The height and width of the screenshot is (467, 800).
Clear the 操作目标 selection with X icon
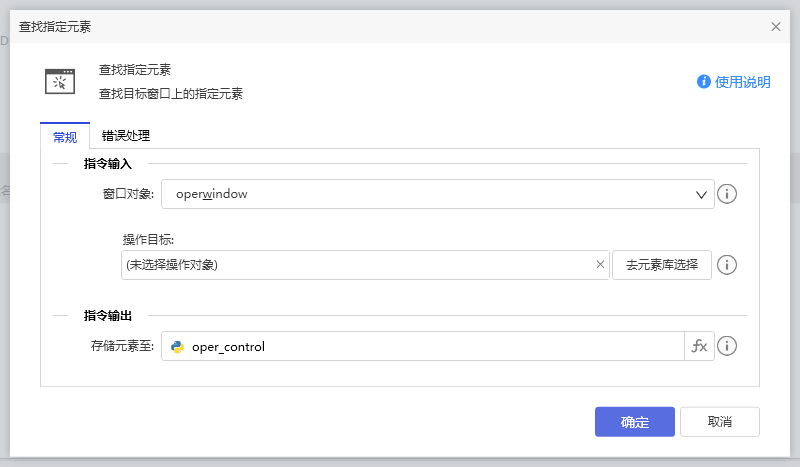pyautogui.click(x=600, y=265)
